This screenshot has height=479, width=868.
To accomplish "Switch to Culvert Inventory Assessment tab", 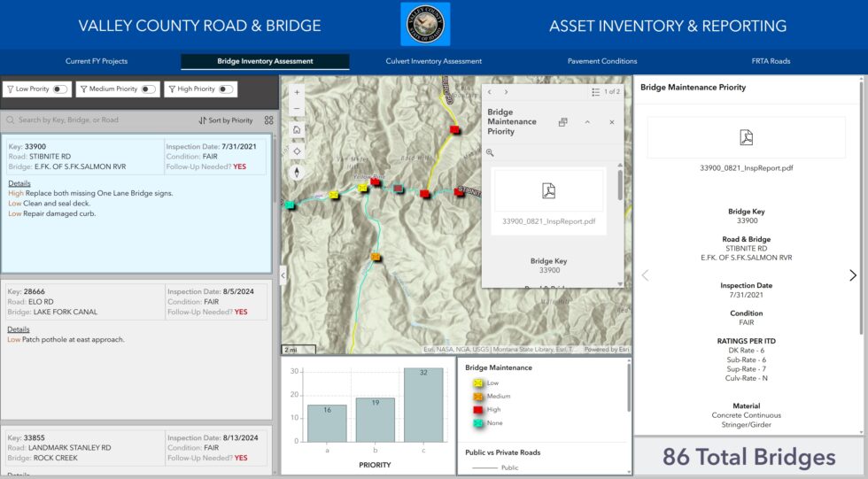I will coord(433,61).
